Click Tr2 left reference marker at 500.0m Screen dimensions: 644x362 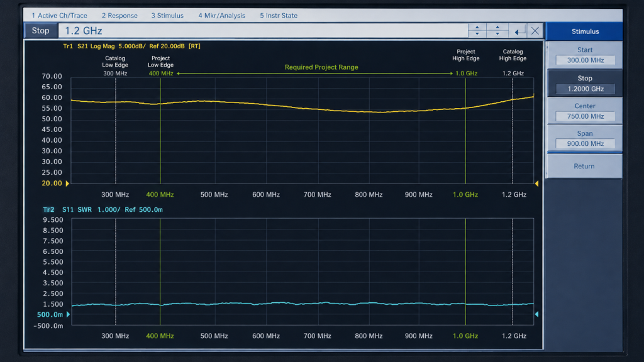pyautogui.click(x=68, y=314)
